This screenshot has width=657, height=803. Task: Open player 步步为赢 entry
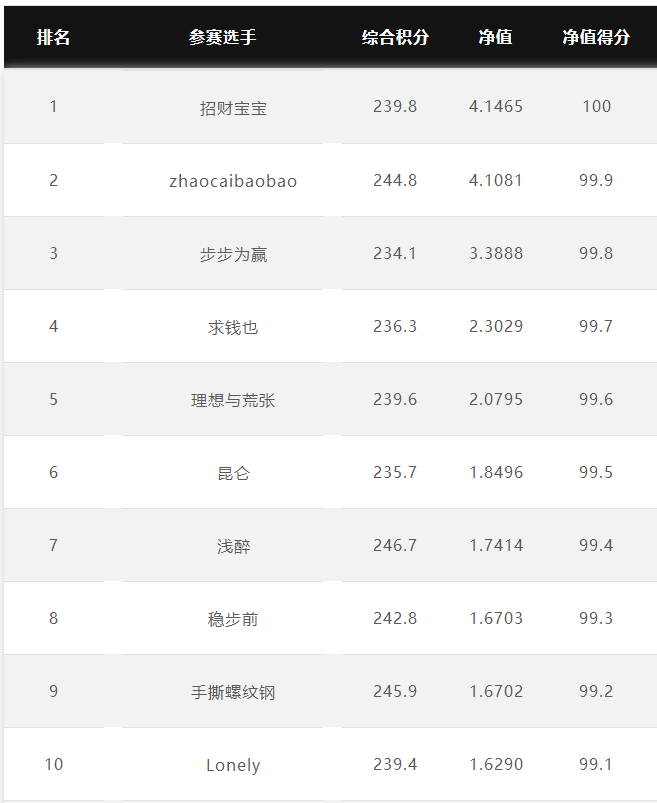pyautogui.click(x=233, y=254)
